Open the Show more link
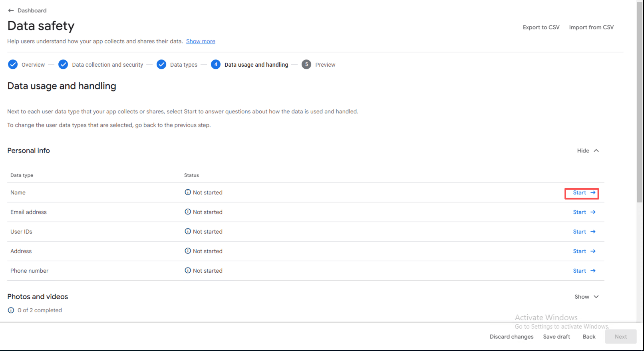 click(201, 41)
